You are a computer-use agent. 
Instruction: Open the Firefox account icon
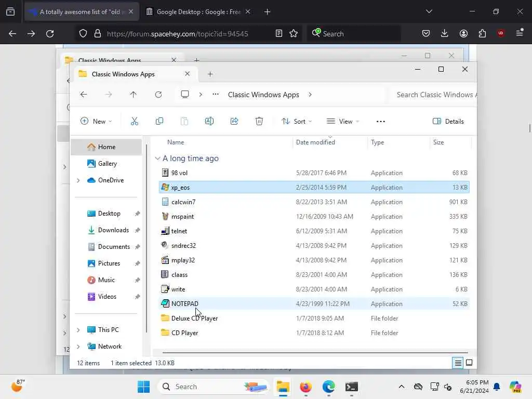[463, 34]
